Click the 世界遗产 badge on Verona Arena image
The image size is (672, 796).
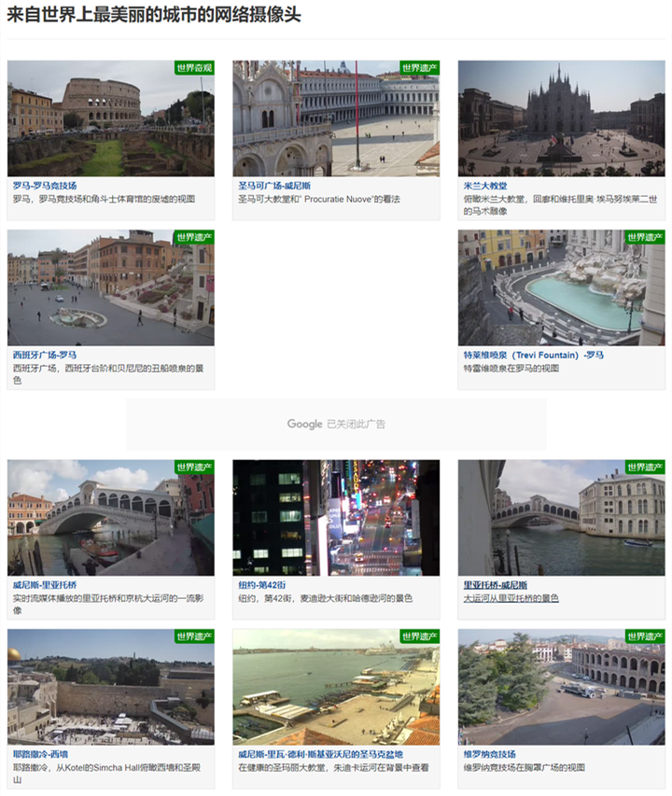click(644, 636)
